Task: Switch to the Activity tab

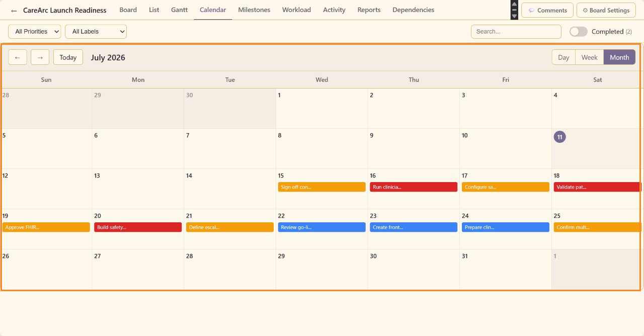Action: coord(334,10)
